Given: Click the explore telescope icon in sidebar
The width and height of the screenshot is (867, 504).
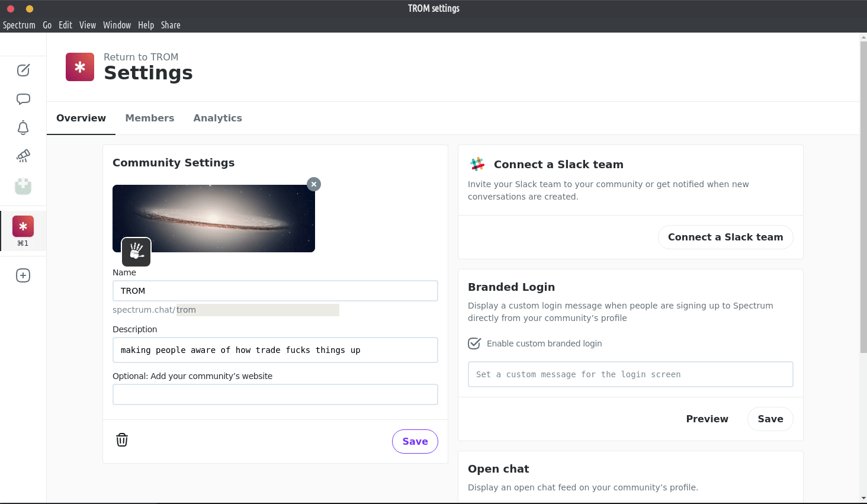Looking at the screenshot, I should coord(23,156).
